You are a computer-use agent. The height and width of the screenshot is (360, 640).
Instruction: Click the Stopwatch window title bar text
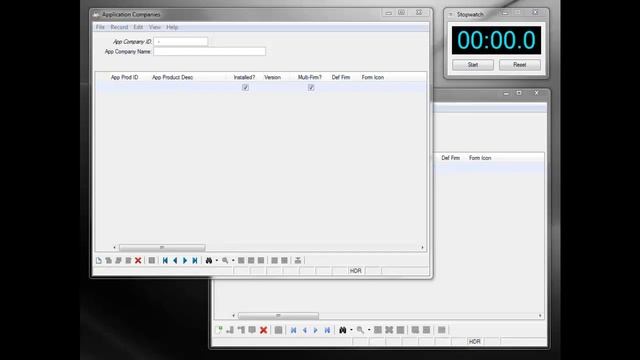click(x=470, y=15)
